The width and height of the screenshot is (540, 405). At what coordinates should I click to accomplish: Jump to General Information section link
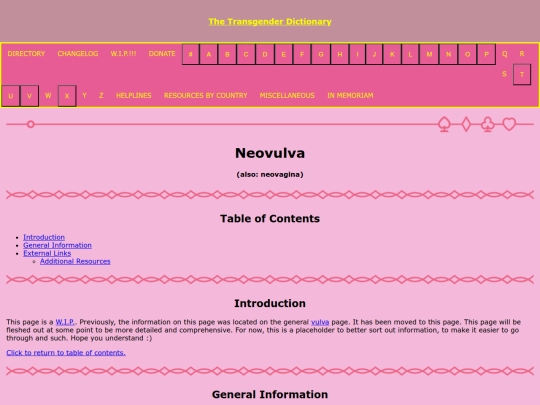tap(57, 245)
